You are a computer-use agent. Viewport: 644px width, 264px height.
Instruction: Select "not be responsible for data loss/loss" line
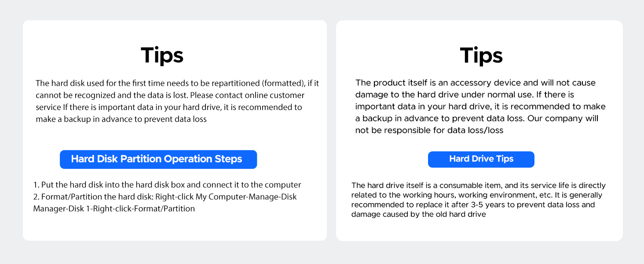429,130
